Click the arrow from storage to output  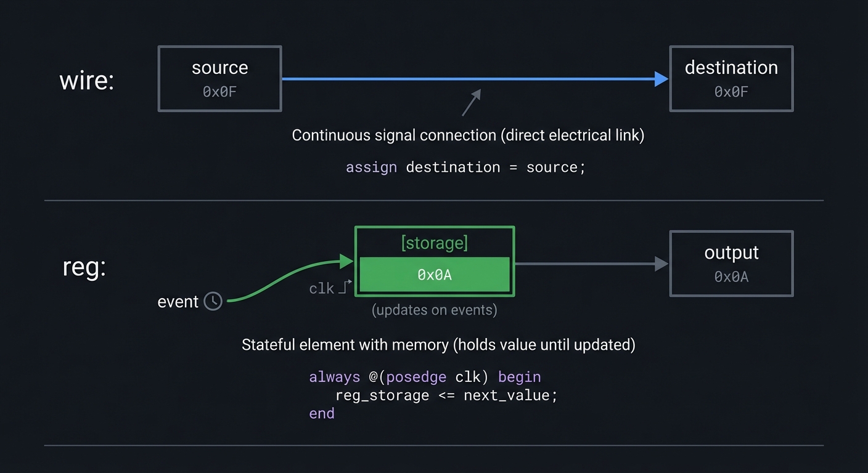589,264
